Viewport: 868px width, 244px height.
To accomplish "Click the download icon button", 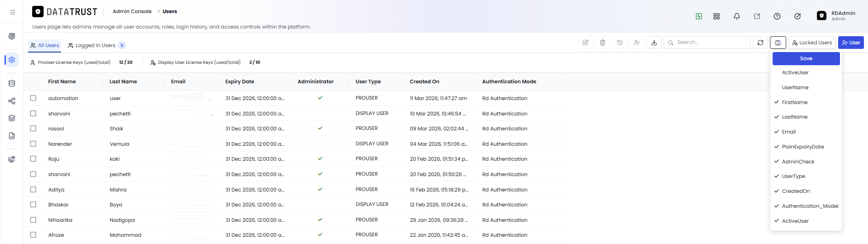I will (x=654, y=43).
